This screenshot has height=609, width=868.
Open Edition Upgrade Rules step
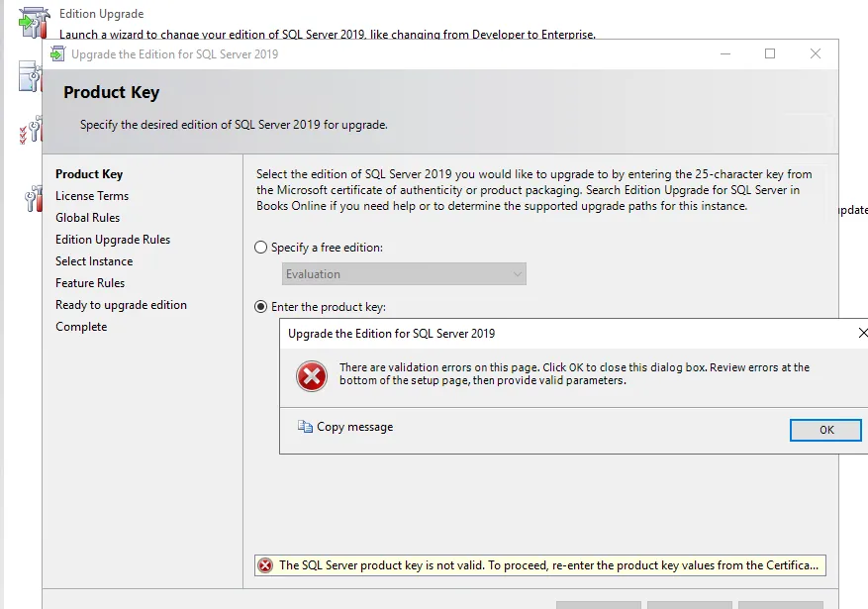(113, 240)
